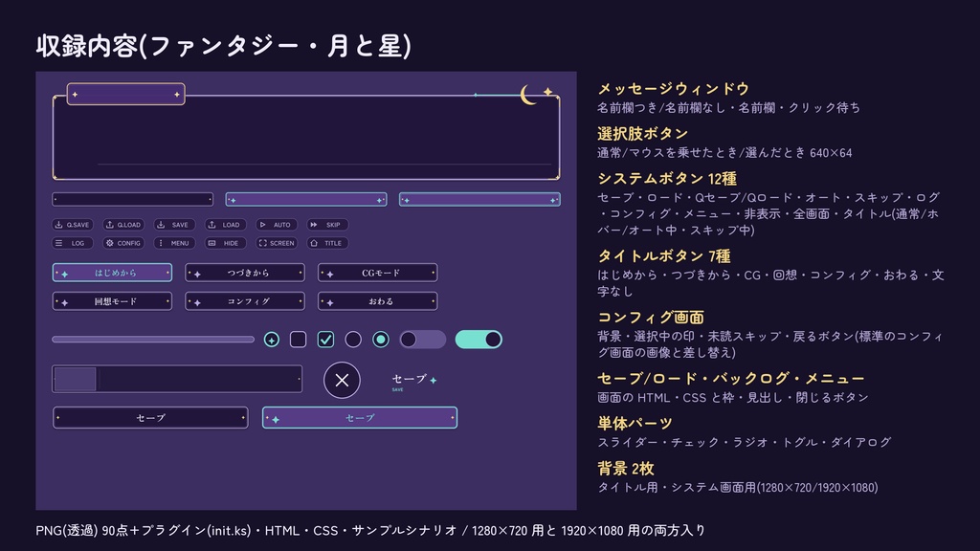Enable the AUTO play button
This screenshot has width=980, height=551.
coord(277,225)
